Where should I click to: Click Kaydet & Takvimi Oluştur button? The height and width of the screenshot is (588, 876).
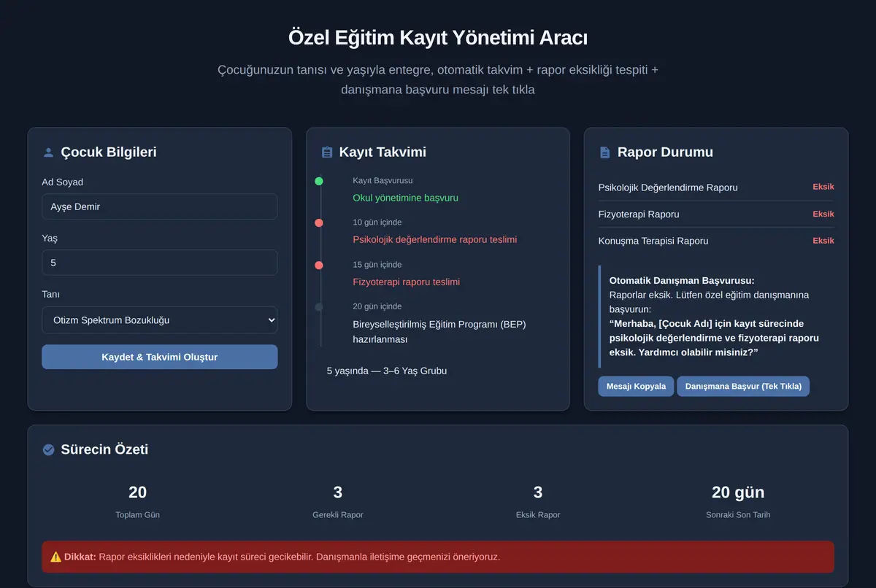tap(159, 357)
